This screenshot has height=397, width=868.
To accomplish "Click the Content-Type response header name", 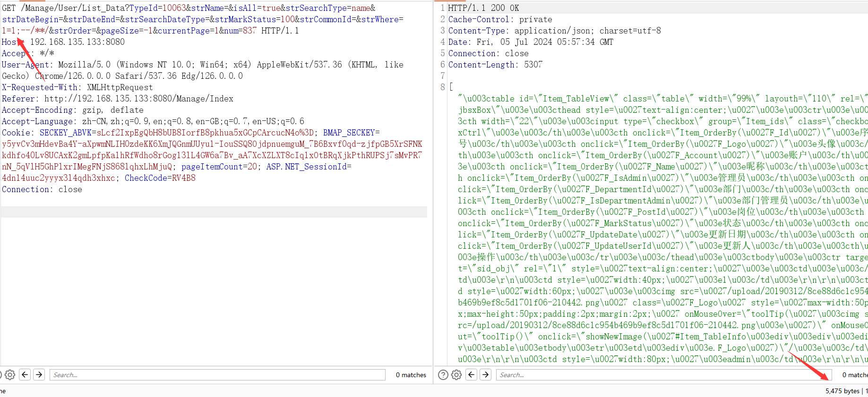I will point(476,31).
